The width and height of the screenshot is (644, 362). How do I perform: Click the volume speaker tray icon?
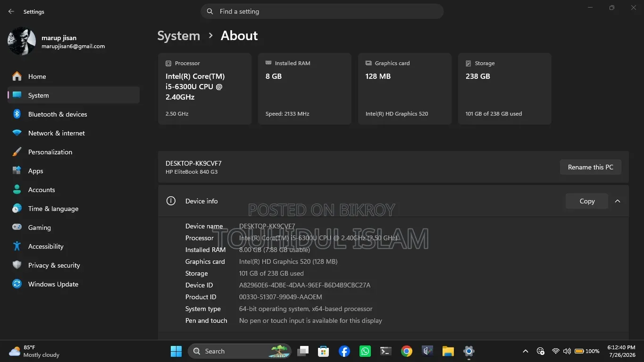point(567,351)
